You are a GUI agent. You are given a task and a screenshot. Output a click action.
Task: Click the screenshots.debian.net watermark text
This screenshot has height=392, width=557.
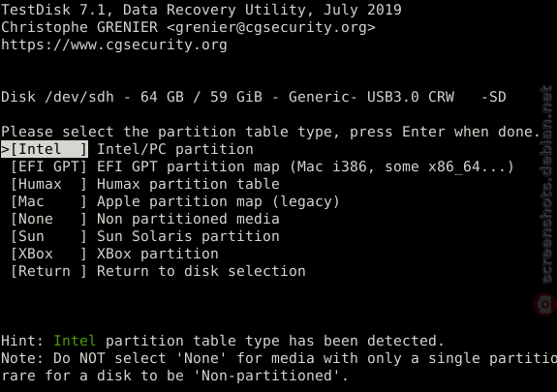pyautogui.click(x=545, y=185)
